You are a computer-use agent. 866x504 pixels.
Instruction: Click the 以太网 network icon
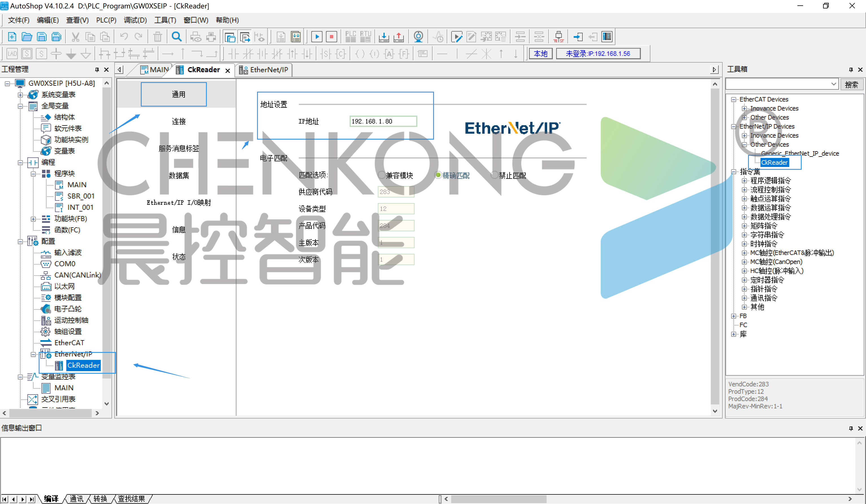point(46,287)
